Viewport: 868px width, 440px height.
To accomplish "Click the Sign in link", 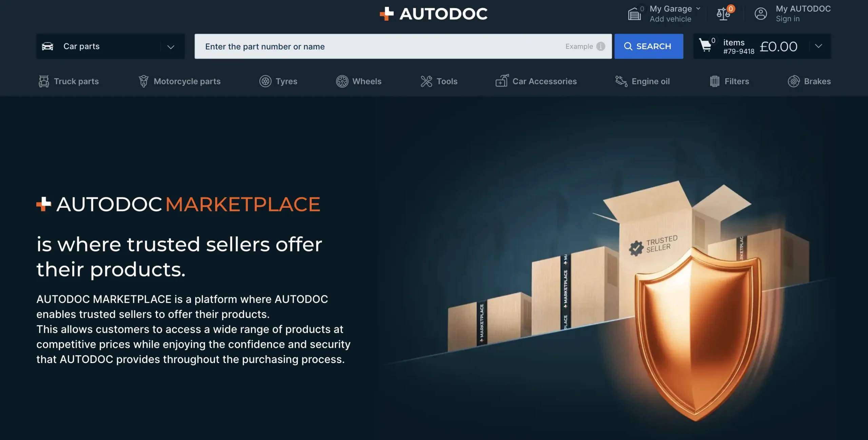I will pyautogui.click(x=787, y=19).
